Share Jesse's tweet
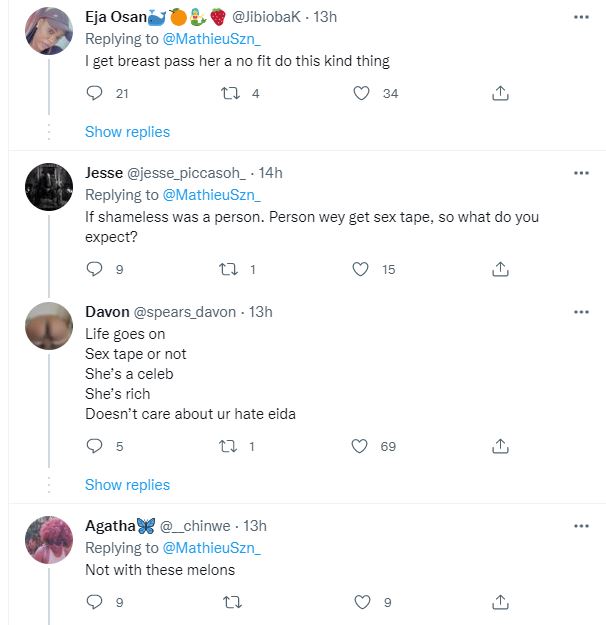Viewport: 606px width, 625px height. point(501,269)
